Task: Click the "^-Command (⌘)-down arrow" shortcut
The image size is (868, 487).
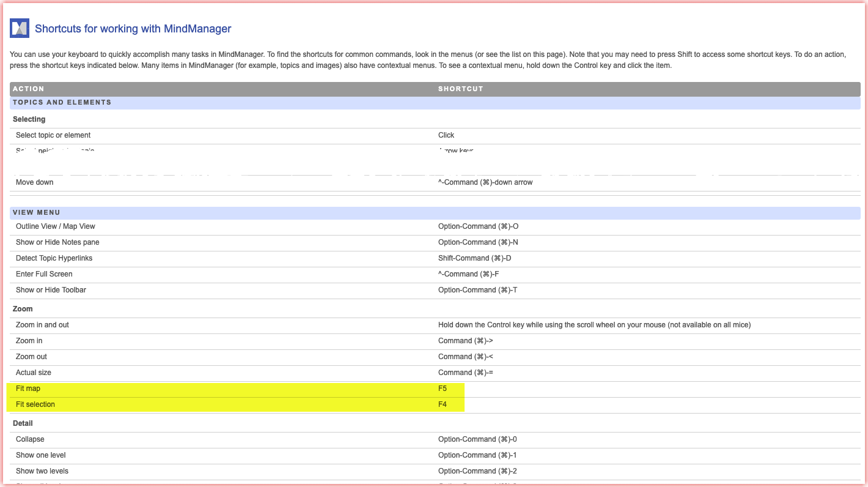Action: [485, 182]
